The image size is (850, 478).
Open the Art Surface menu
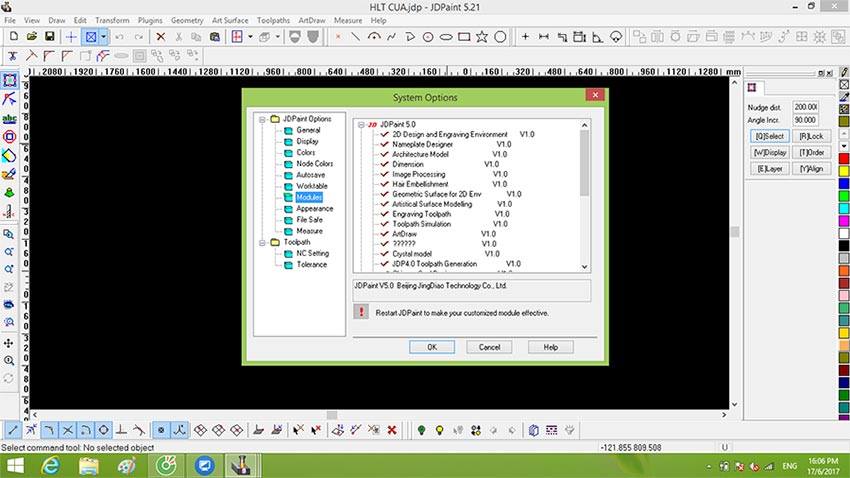[230, 20]
